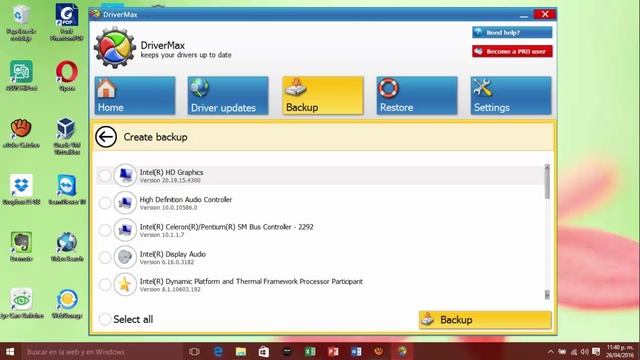Open the TeamViewer desktop shortcut
This screenshot has width=640, height=360.
pyautogui.click(x=67, y=190)
